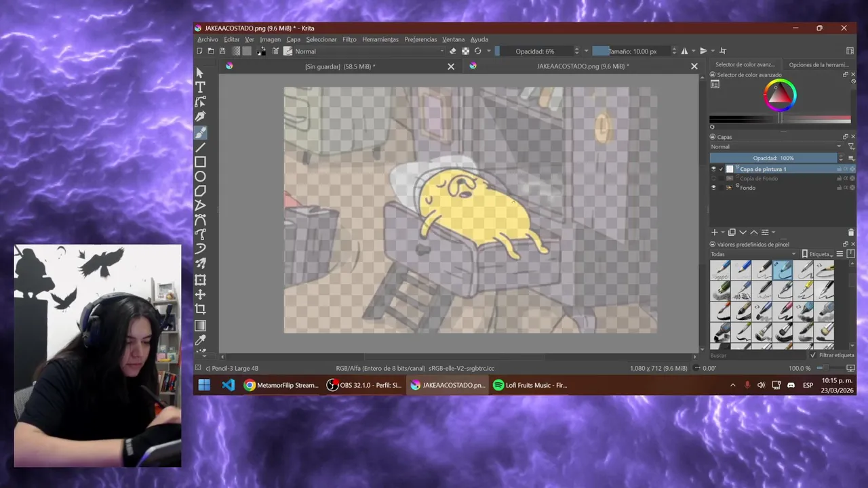Select the Move tool
Image resolution: width=868 pixels, height=488 pixels.
pos(200,294)
